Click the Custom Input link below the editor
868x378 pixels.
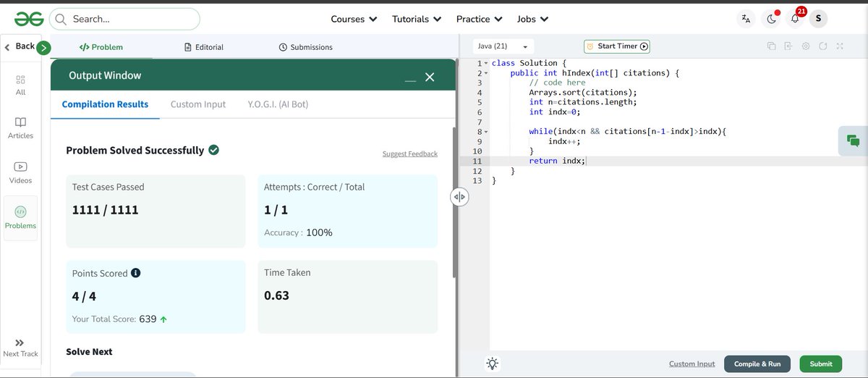(x=692, y=364)
